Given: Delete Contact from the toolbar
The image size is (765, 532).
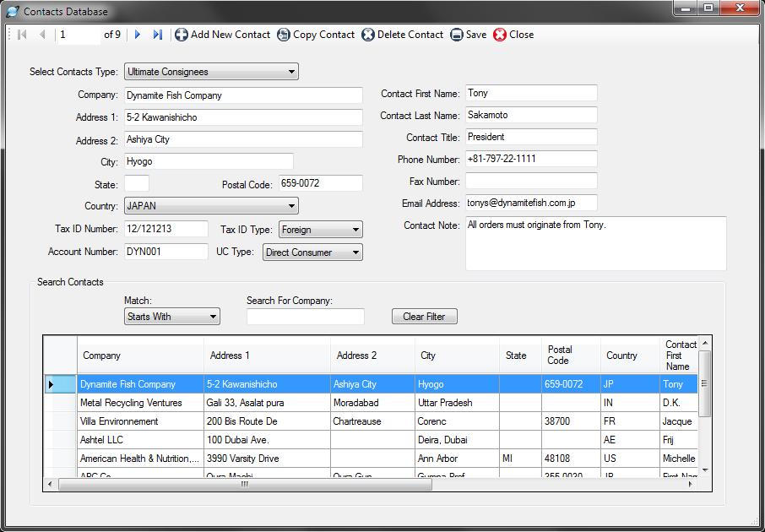Looking at the screenshot, I should (403, 35).
